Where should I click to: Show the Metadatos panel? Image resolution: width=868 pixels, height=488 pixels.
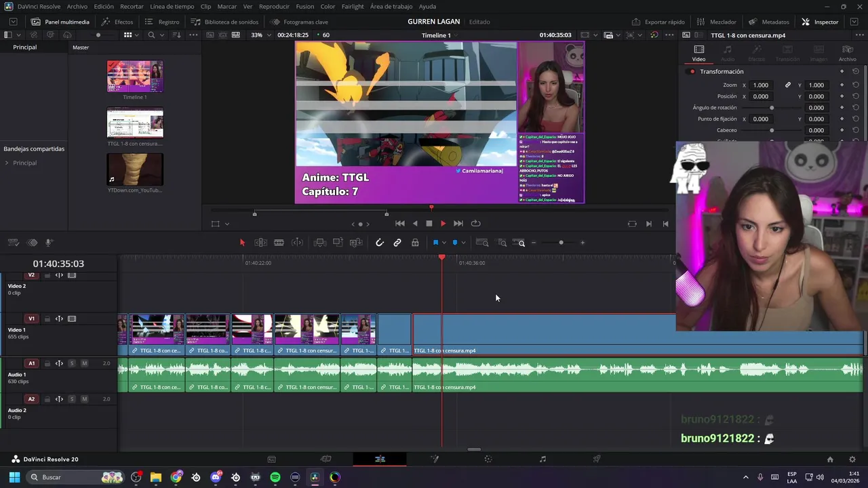[x=768, y=22]
